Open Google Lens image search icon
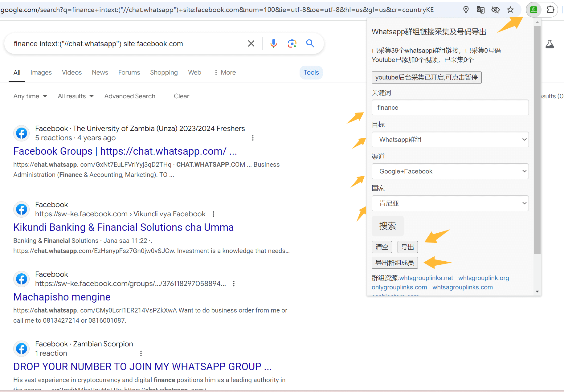This screenshot has height=392, width=564. click(292, 44)
